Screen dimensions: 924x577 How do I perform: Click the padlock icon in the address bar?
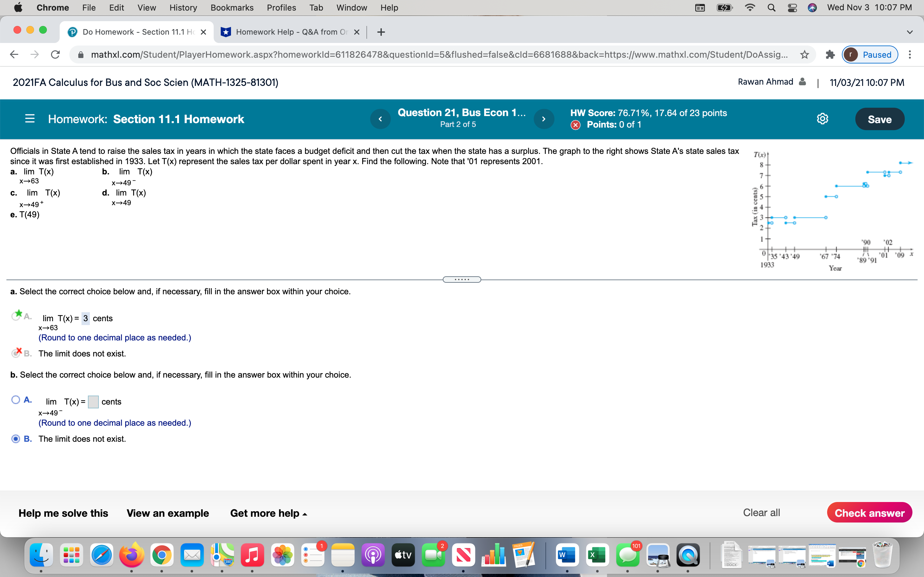click(81, 54)
